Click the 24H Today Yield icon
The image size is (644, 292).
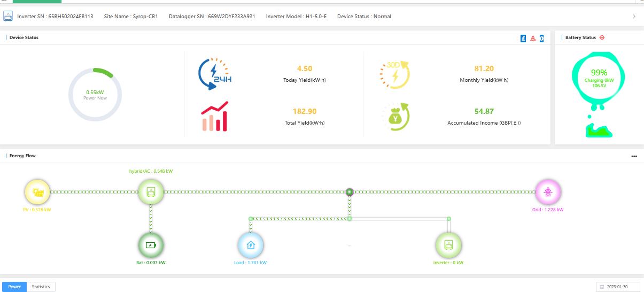[215, 73]
